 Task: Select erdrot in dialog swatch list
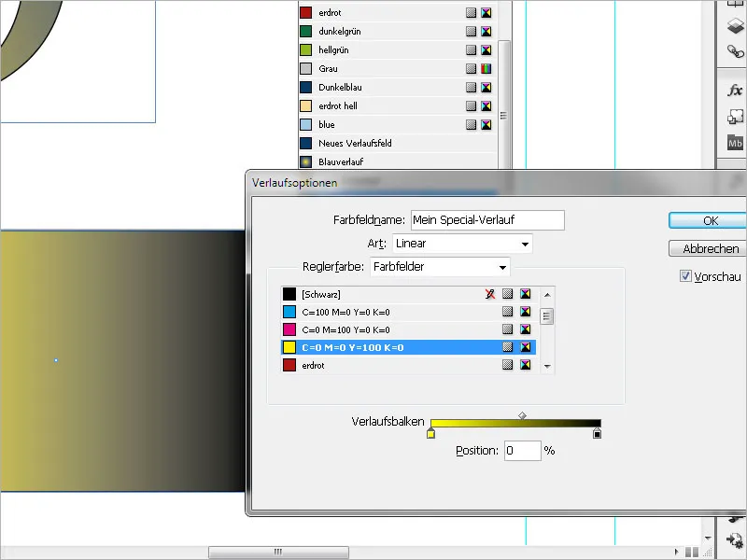[409, 365]
